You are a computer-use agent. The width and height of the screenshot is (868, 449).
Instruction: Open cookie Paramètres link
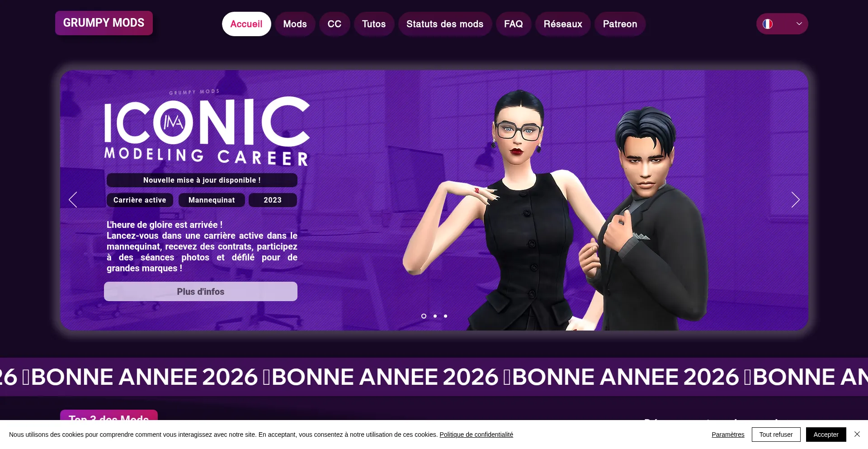[x=728, y=435]
